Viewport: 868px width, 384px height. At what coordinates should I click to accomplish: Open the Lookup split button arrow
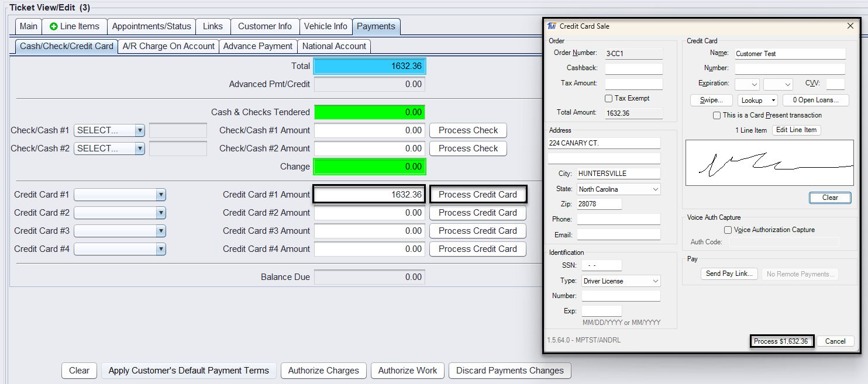point(774,101)
